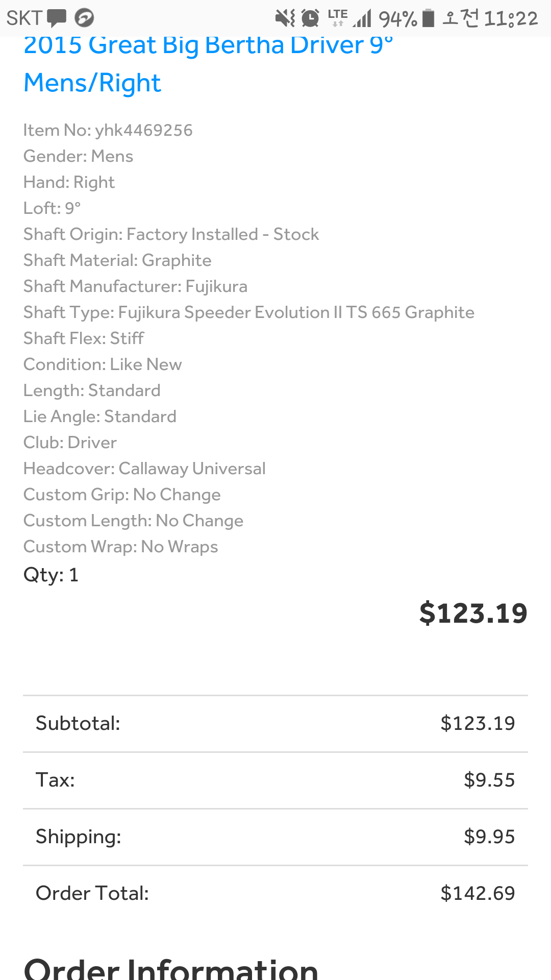Tap the Item No yhk4469256 line
Viewport: 551px width, 980px height.
click(108, 130)
